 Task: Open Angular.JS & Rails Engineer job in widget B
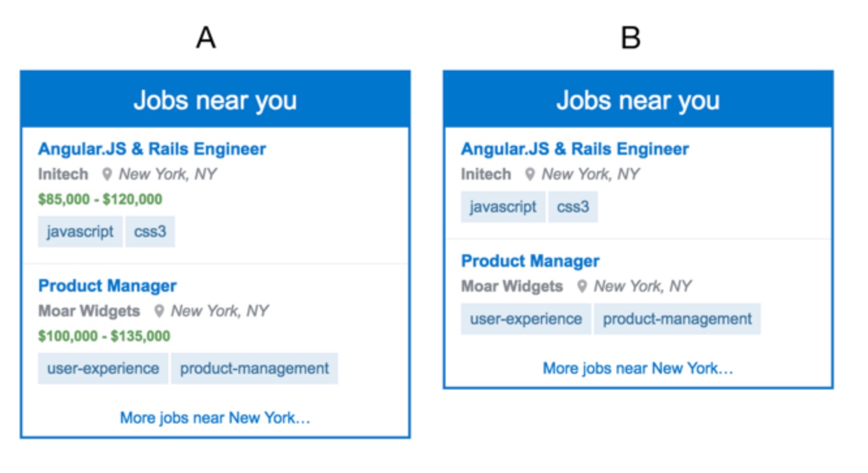coord(575,149)
